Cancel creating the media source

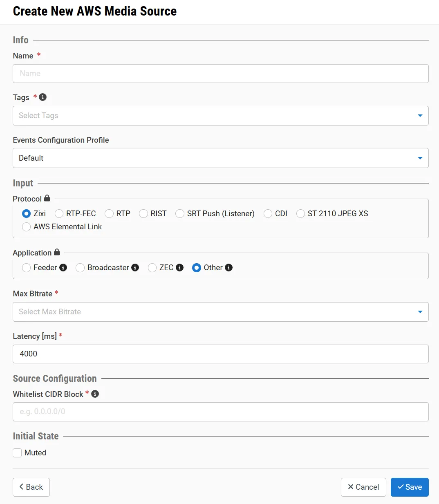(x=363, y=487)
